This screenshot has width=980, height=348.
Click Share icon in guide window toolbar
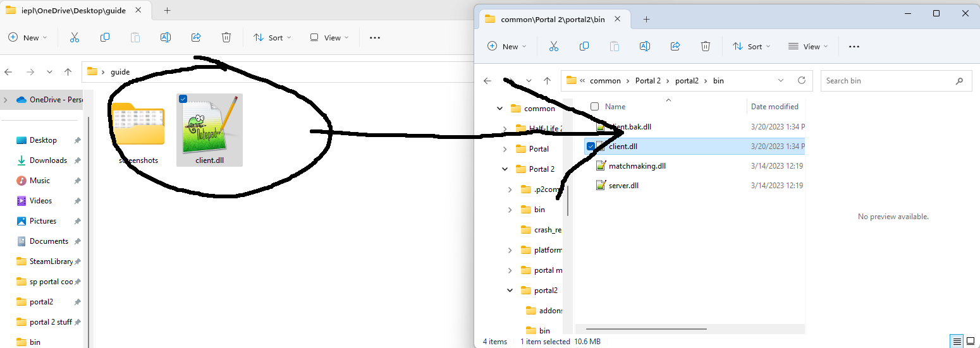(x=196, y=38)
